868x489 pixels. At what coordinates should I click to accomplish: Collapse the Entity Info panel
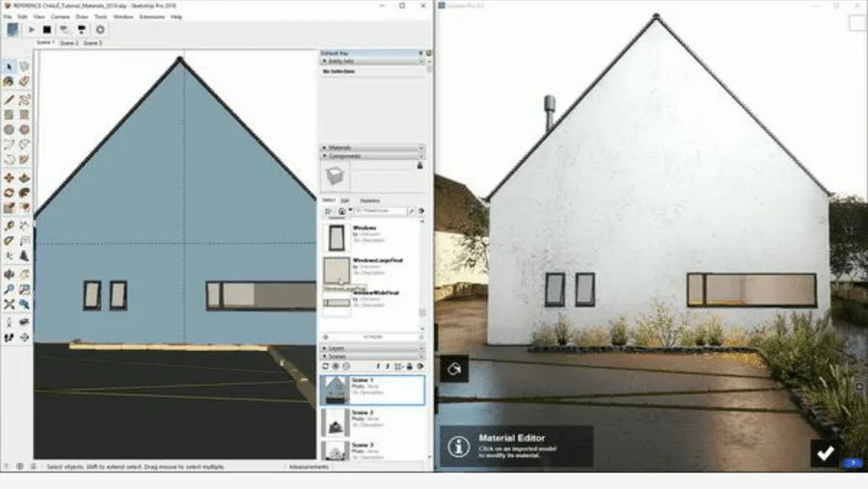click(x=371, y=61)
